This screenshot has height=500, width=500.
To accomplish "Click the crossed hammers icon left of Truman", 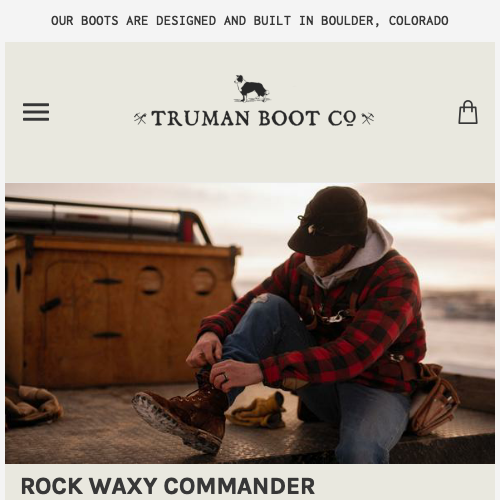I will click(x=140, y=119).
